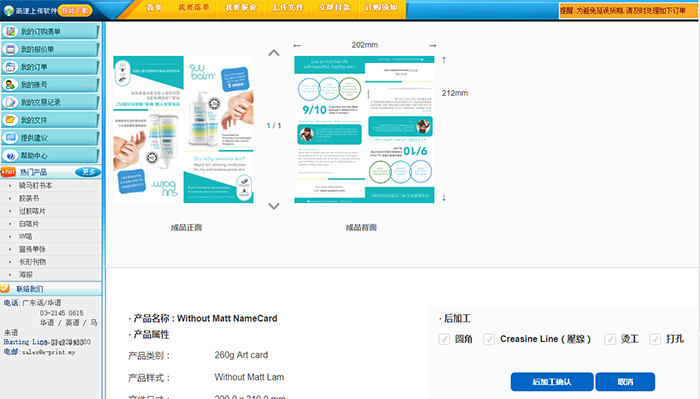The width and height of the screenshot is (700, 399).
Task: Open the 立即付款 tab
Action: (x=334, y=8)
